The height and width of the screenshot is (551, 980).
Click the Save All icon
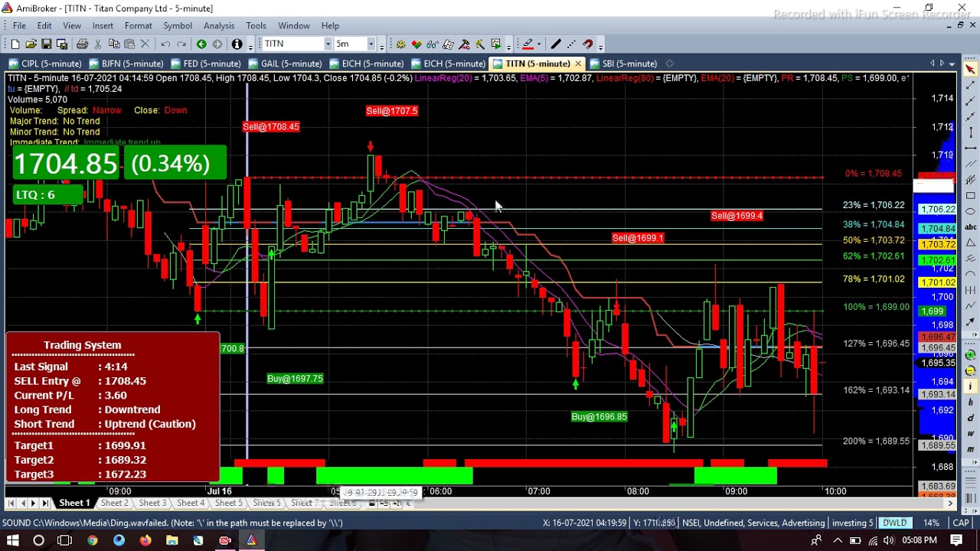click(61, 44)
